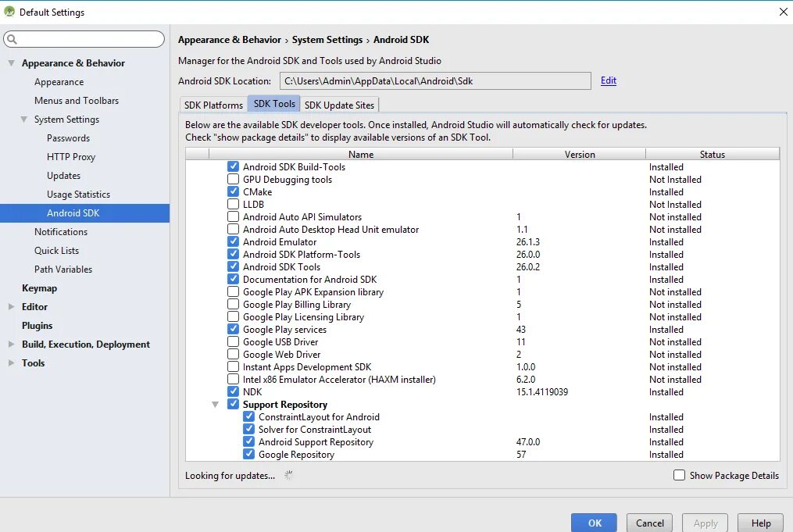Open Passwords settings

click(x=68, y=138)
